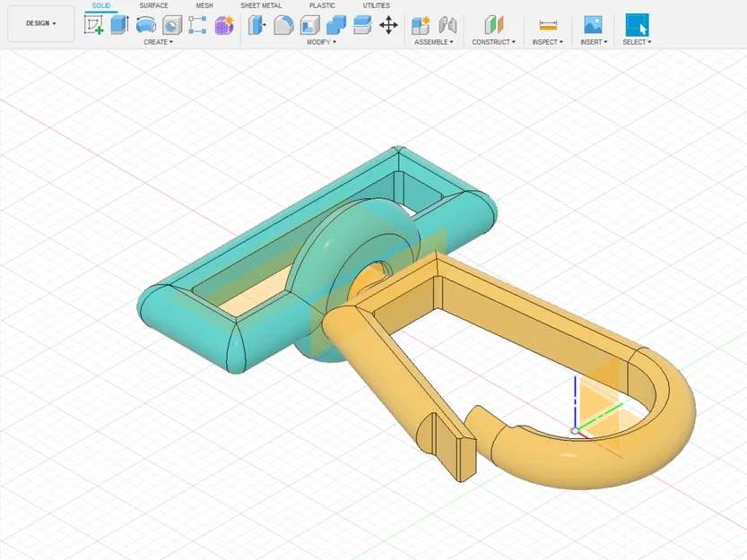Select the Extrude tool
747x560 pixels.
[119, 25]
